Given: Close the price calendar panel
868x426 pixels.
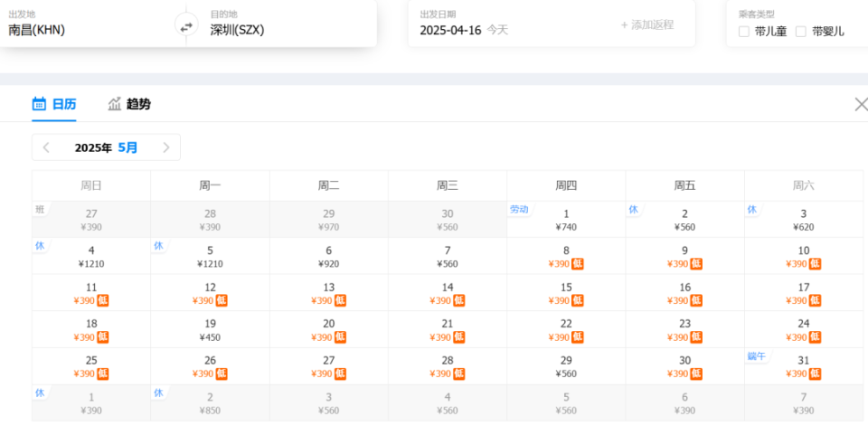Looking at the screenshot, I should 861,104.
